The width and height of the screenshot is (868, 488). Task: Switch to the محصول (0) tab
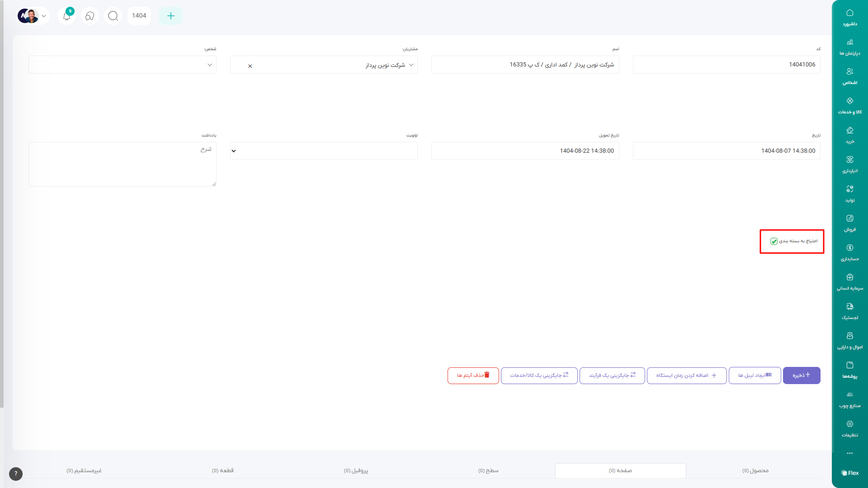pos(755,470)
